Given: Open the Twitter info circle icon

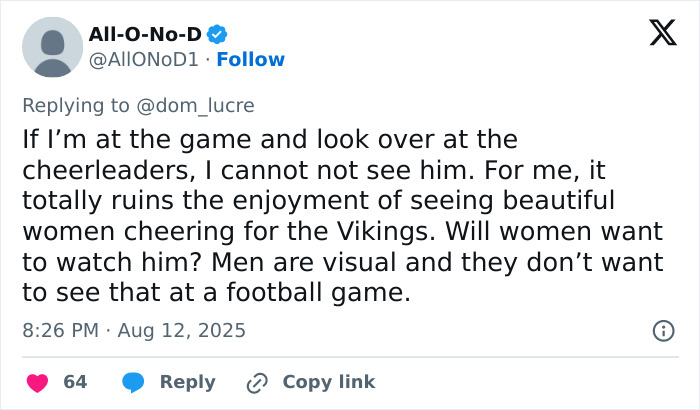Looking at the screenshot, I should pyautogui.click(x=661, y=330).
